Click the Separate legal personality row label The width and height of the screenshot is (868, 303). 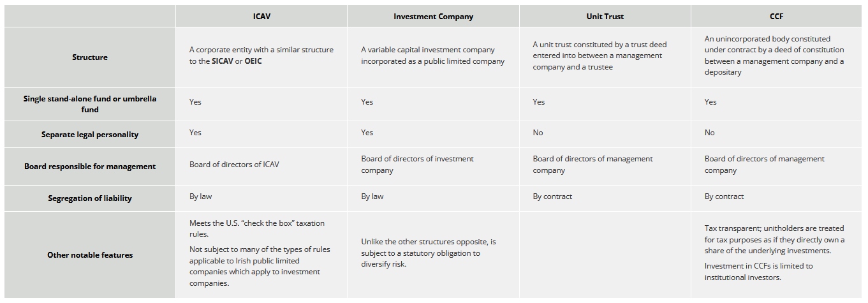(90, 135)
